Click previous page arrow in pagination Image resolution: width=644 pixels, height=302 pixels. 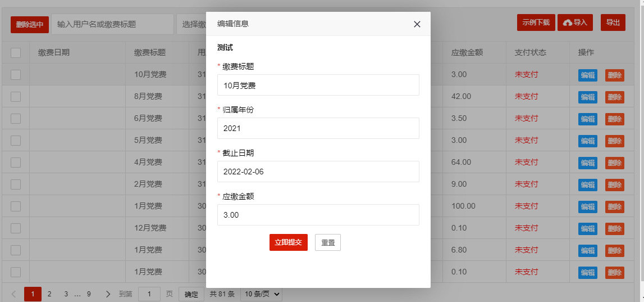point(13,294)
